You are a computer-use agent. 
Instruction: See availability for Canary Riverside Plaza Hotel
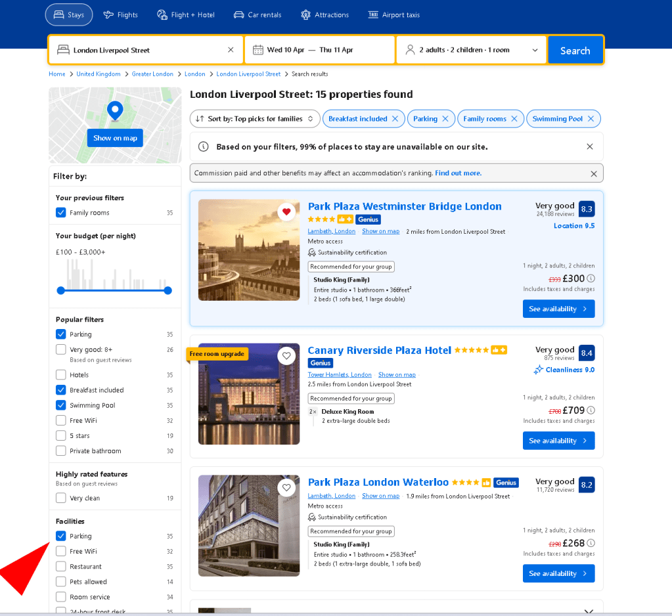558,441
